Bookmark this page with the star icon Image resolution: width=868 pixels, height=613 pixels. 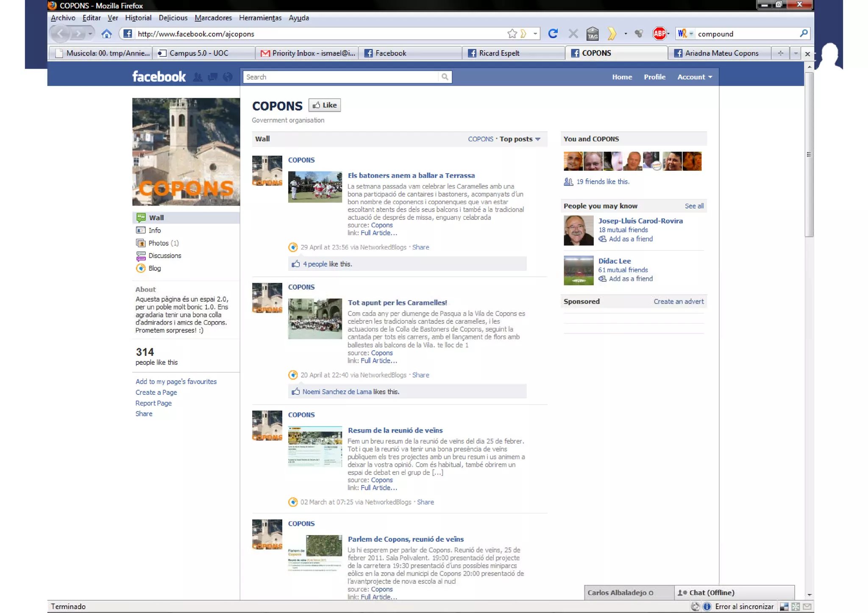[x=512, y=33]
